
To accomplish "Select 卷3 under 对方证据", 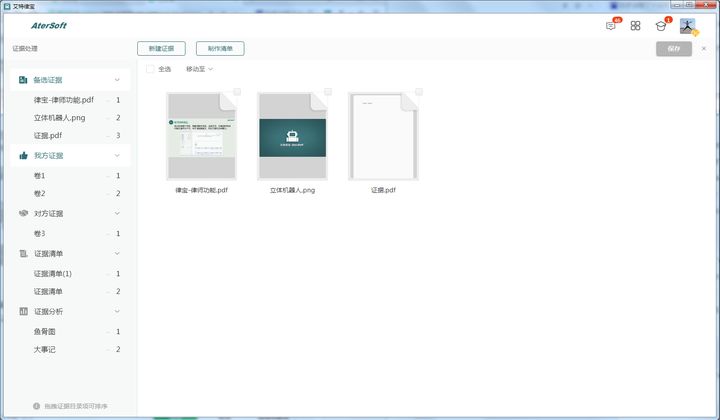I will tap(40, 233).
